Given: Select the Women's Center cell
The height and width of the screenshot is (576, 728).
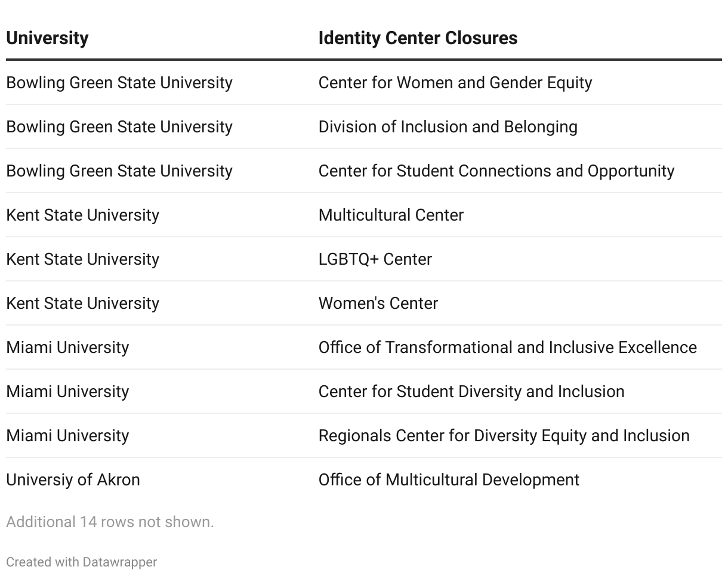Looking at the screenshot, I should [x=378, y=303].
